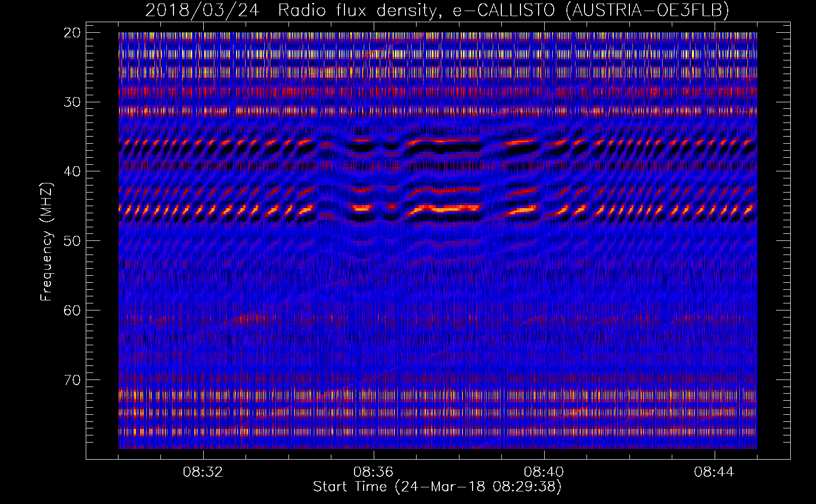Click the frequency tick label 60
Image resolution: width=816 pixels, height=504 pixels.
pos(73,310)
